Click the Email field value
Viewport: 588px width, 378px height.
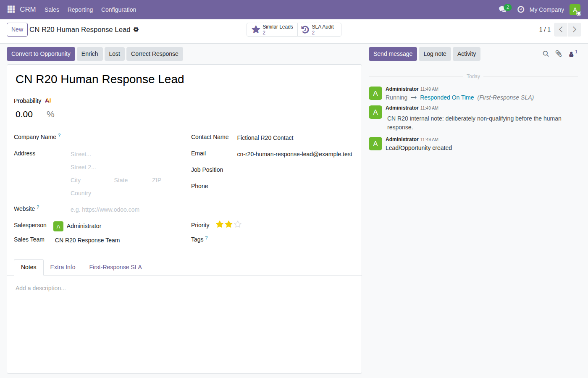coord(294,154)
